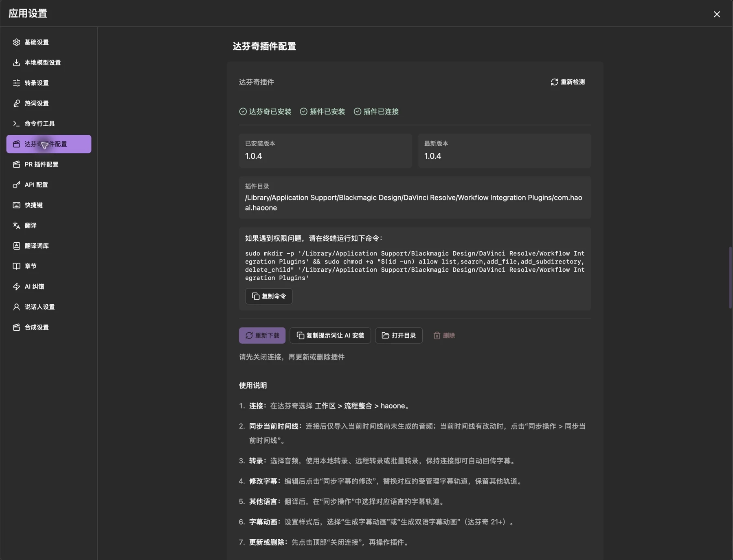
Task: Click the 已安装版本 value 1.0.4
Action: [x=254, y=156]
